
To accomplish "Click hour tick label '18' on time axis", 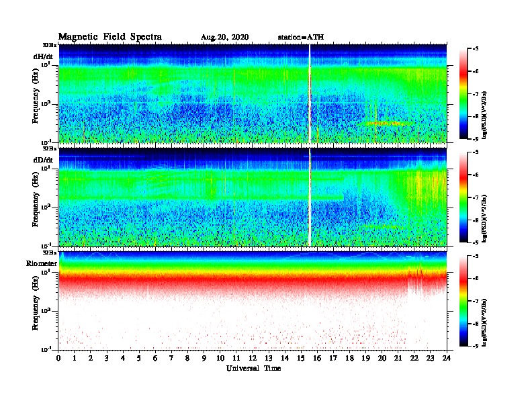I will tap(349, 358).
